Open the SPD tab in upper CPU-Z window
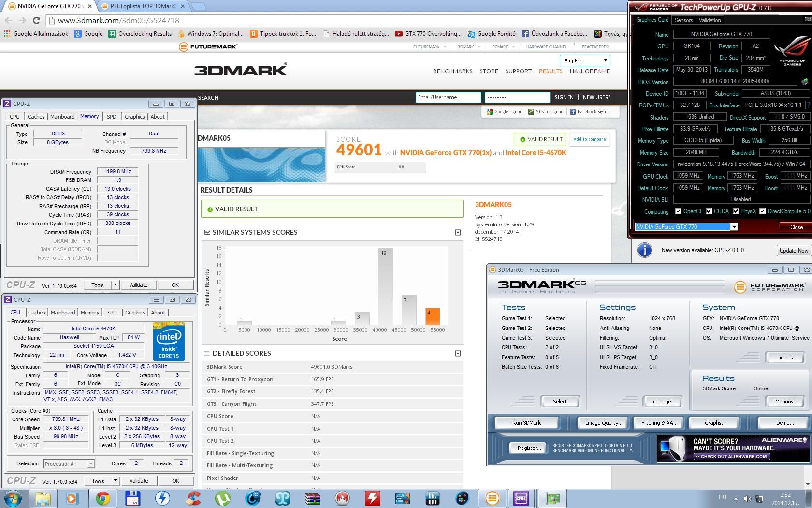 [x=112, y=117]
